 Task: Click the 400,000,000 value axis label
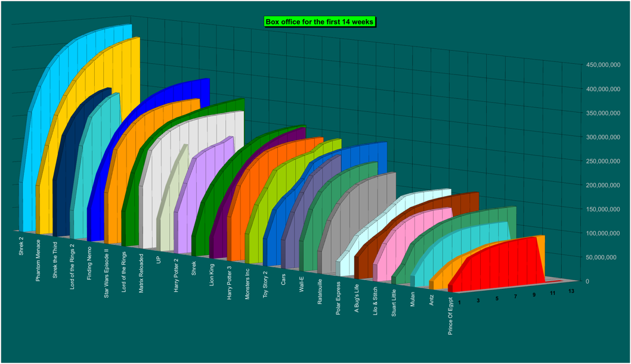point(603,89)
